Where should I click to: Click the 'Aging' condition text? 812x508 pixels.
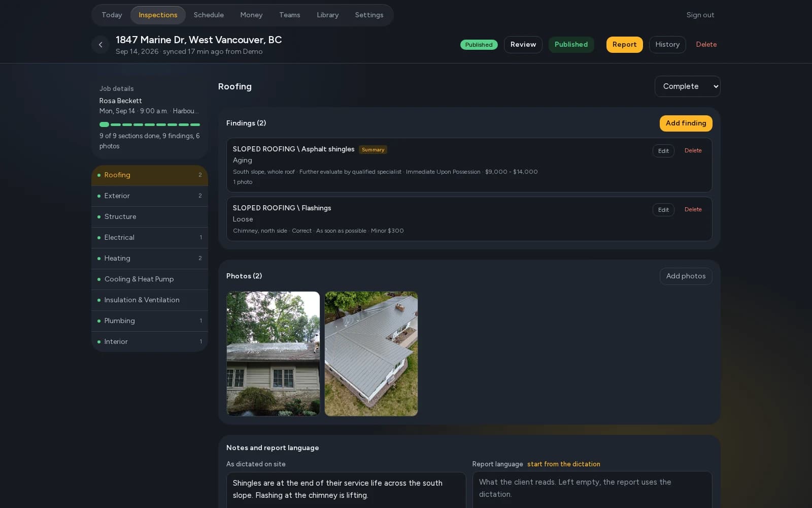click(x=242, y=161)
